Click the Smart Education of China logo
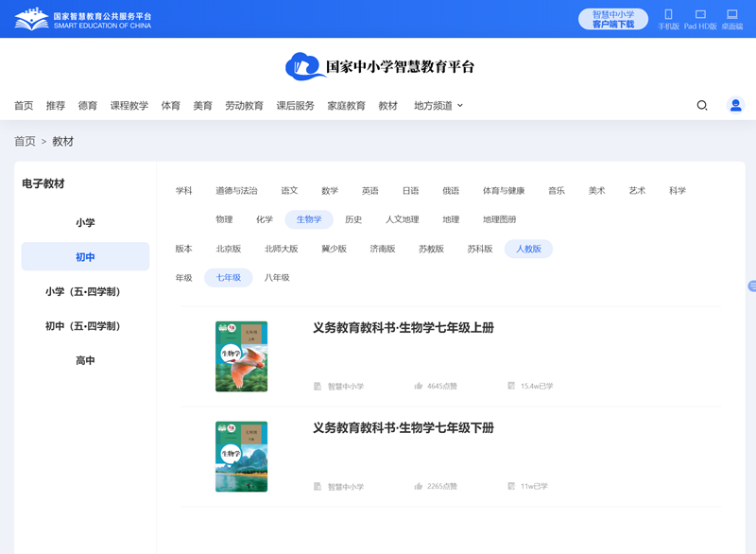Image resolution: width=756 pixels, height=554 pixels. tap(83, 20)
